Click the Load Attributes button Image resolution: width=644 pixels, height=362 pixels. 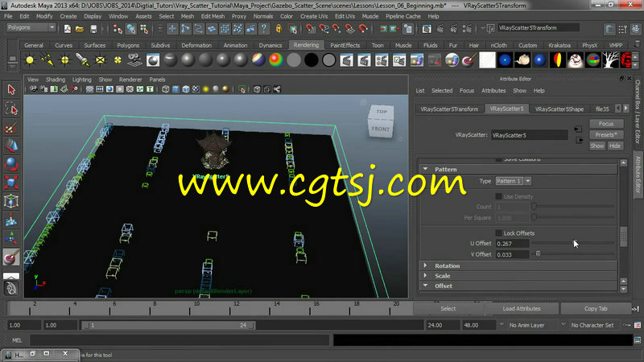(522, 309)
